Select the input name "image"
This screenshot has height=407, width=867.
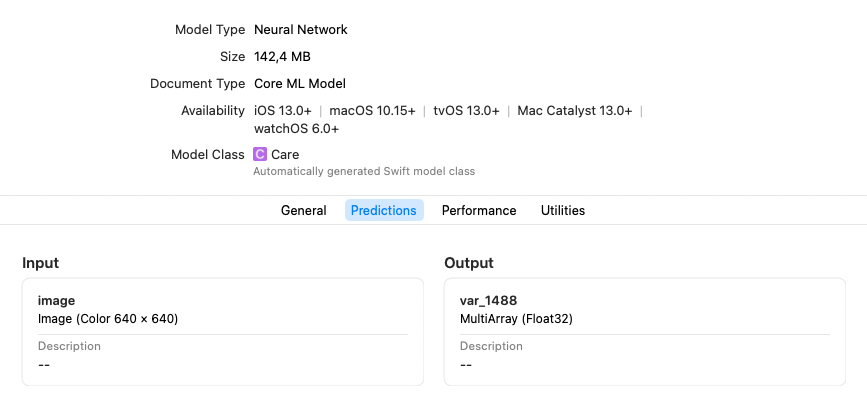56,300
